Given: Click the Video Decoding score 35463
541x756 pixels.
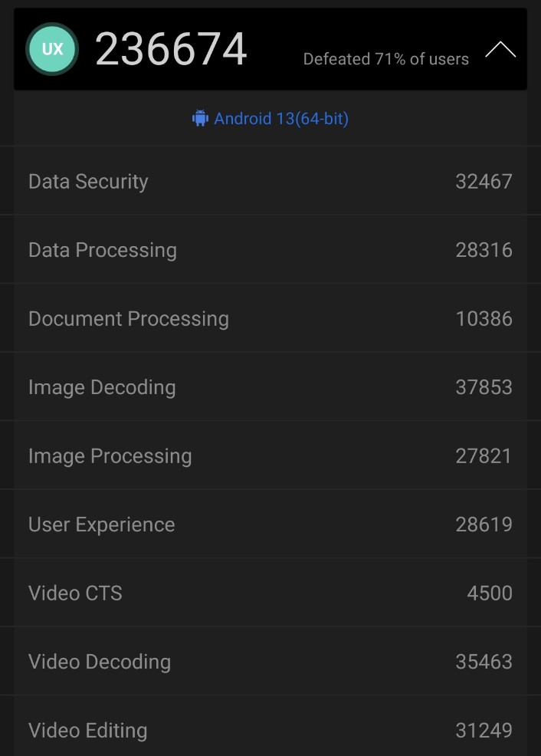Looking at the screenshot, I should [484, 662].
